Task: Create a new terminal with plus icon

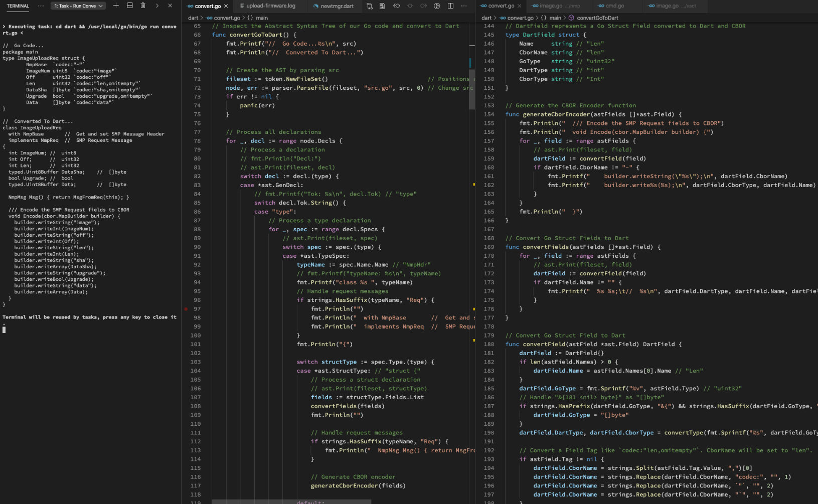Action: [x=116, y=6]
